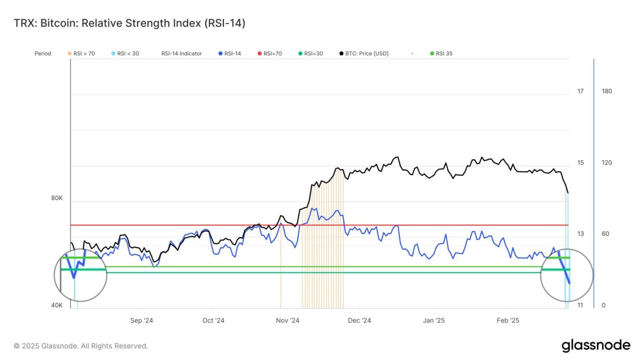Click the Jan '25 axis label
This screenshot has width=644, height=362.
pyautogui.click(x=434, y=320)
